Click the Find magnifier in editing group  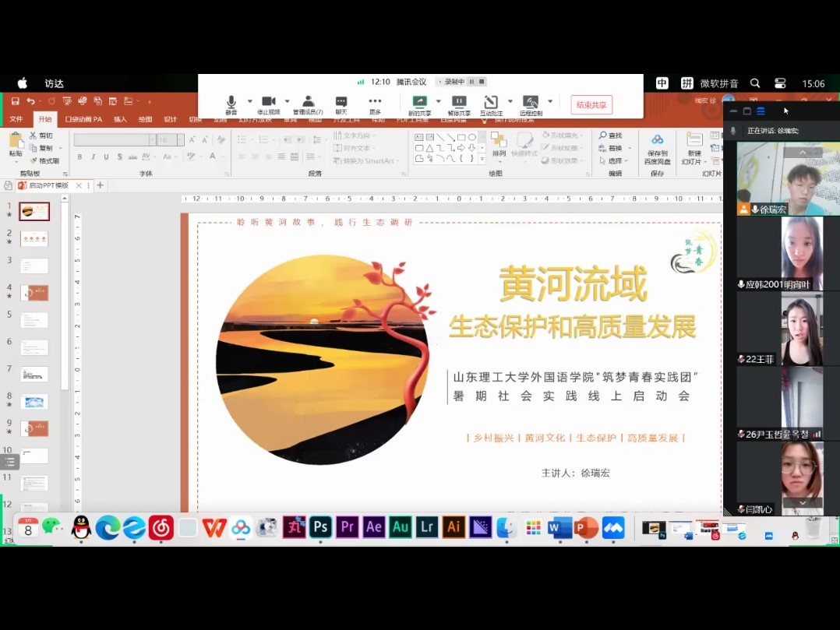tap(604, 136)
